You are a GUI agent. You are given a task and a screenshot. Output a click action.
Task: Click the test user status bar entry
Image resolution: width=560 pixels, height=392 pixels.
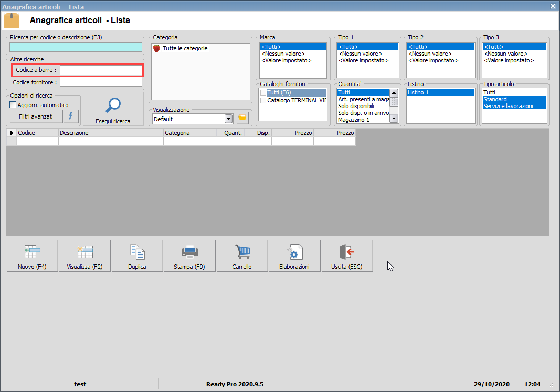pos(80,384)
